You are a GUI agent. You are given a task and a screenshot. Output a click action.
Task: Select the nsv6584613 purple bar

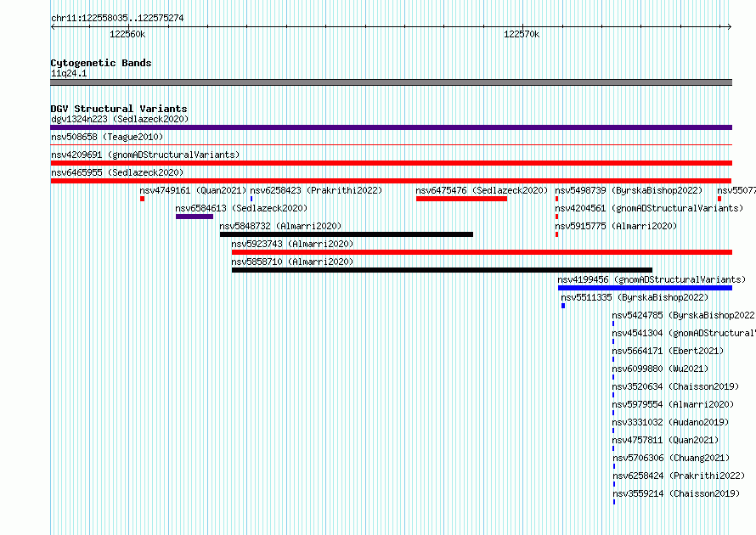coord(195,217)
